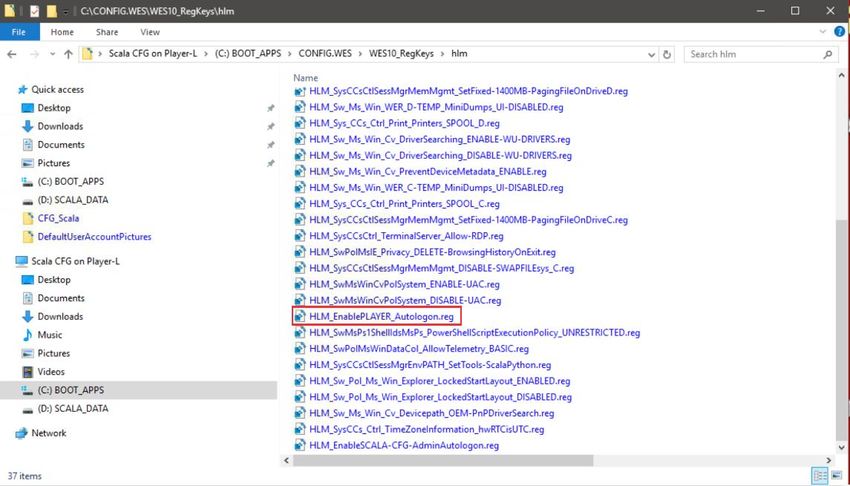Click icon of HLM_SysCCsCtlSessMgrEnvPATH_SetTools-ScalaPython.reg

(x=300, y=365)
